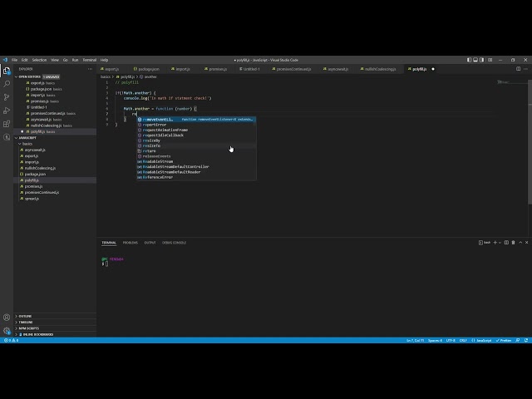Open the View menu
The height and width of the screenshot is (399, 532).
(55, 60)
